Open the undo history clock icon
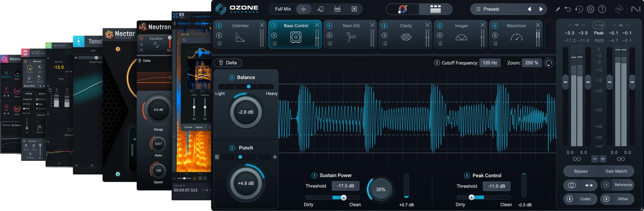The image size is (644, 211). click(x=579, y=9)
